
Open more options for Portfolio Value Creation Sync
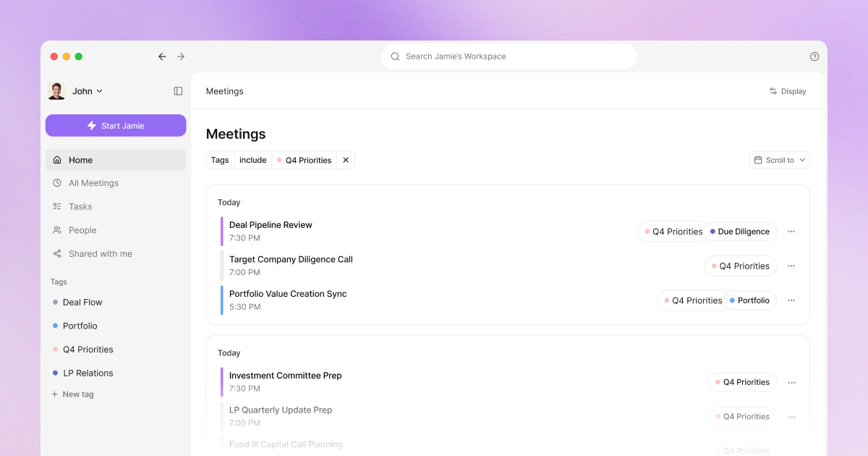(x=791, y=300)
